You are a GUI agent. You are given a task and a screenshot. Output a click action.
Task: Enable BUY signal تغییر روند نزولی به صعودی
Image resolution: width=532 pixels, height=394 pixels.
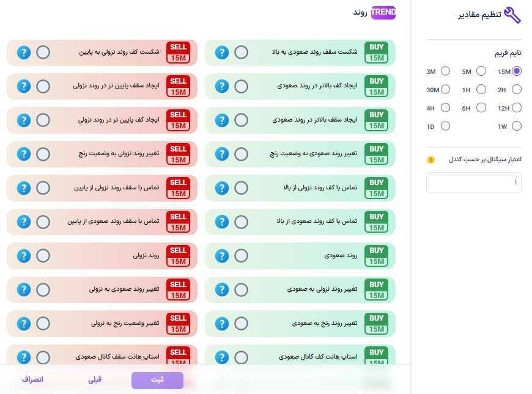coord(241,290)
